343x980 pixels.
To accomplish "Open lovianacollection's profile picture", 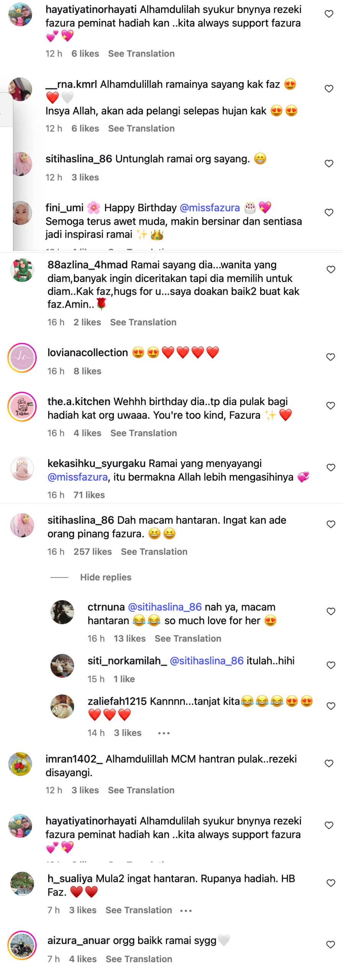I will tap(22, 358).
